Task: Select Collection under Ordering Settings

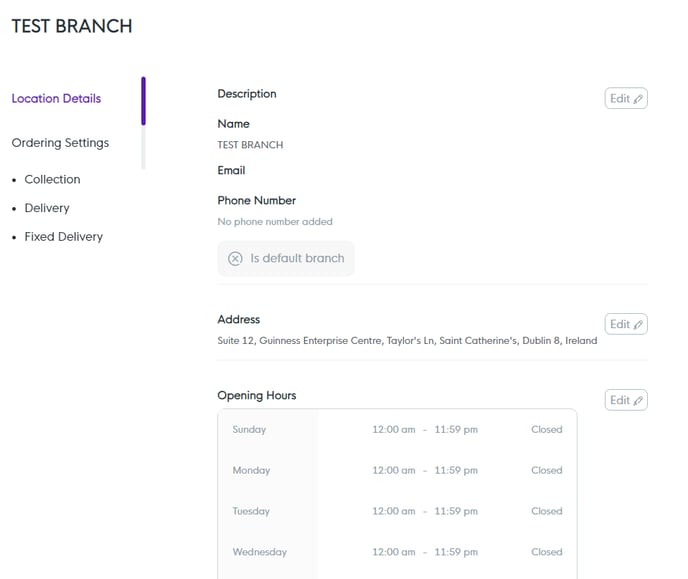Action: point(52,180)
